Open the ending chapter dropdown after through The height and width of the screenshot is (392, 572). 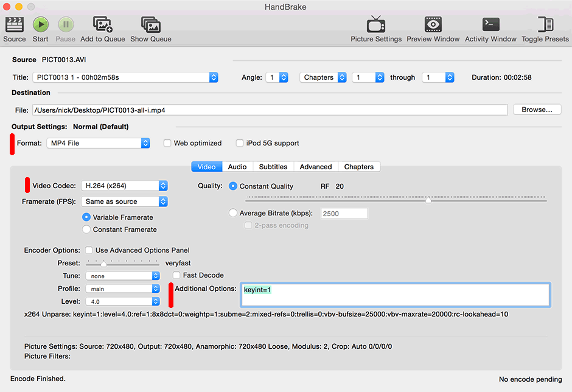point(438,77)
